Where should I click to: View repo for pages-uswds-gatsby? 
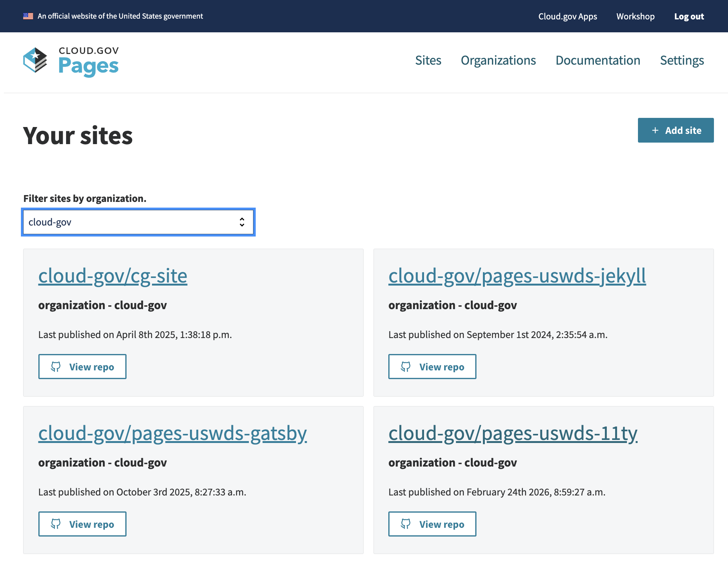[82, 524]
